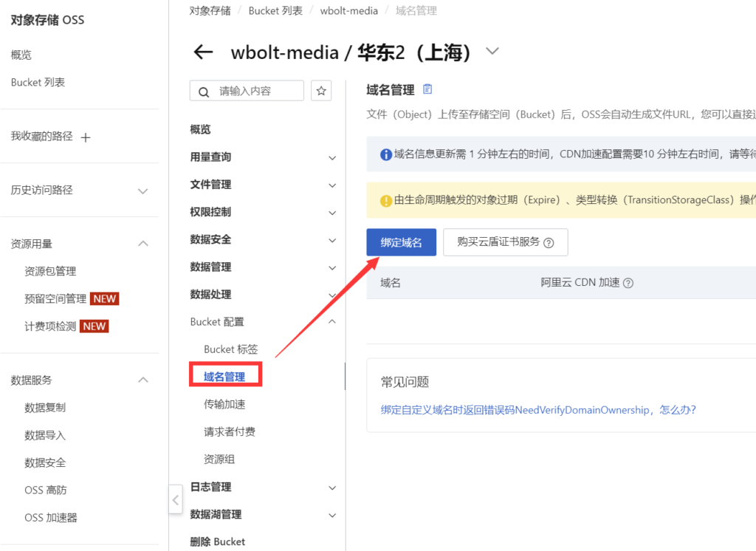This screenshot has height=551, width=756.
Task: Click the help icon next to 阿里云 CDN 加速
Action: (628, 283)
